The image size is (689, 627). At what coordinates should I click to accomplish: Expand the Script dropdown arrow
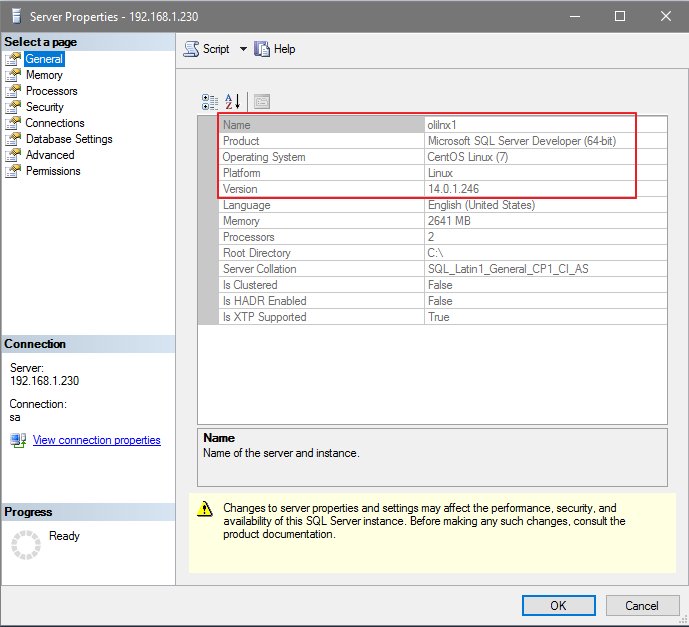click(x=243, y=49)
